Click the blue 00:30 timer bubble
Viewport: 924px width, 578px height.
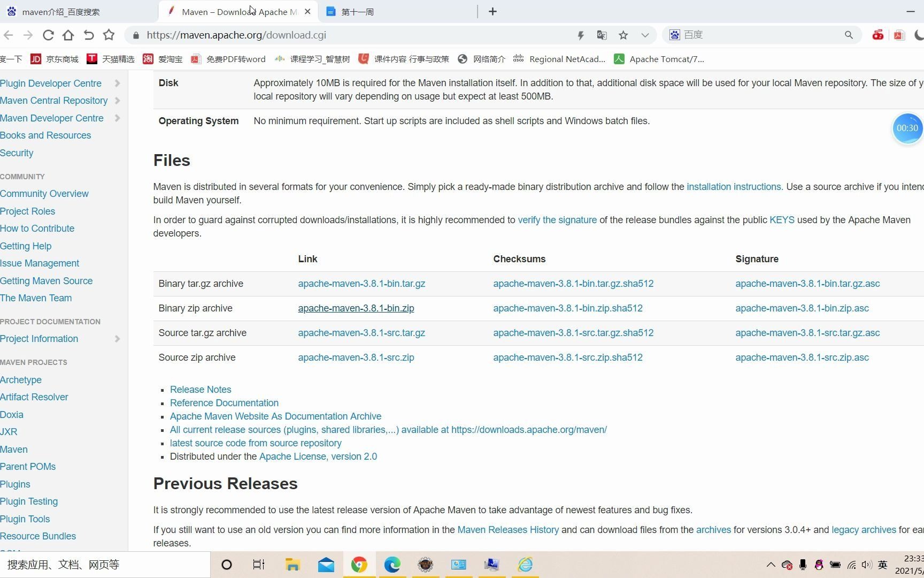907,128
